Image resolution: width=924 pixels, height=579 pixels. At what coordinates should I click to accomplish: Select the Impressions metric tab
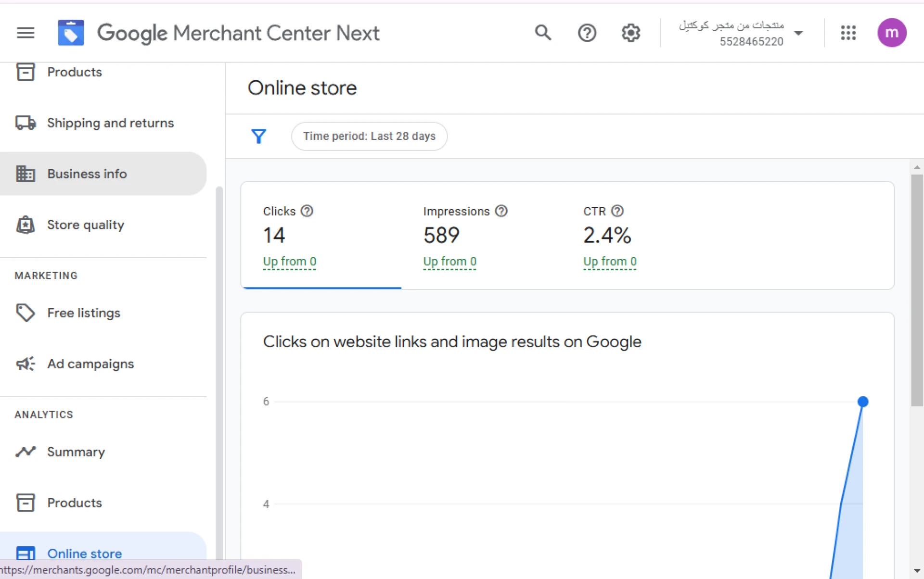[481, 236]
